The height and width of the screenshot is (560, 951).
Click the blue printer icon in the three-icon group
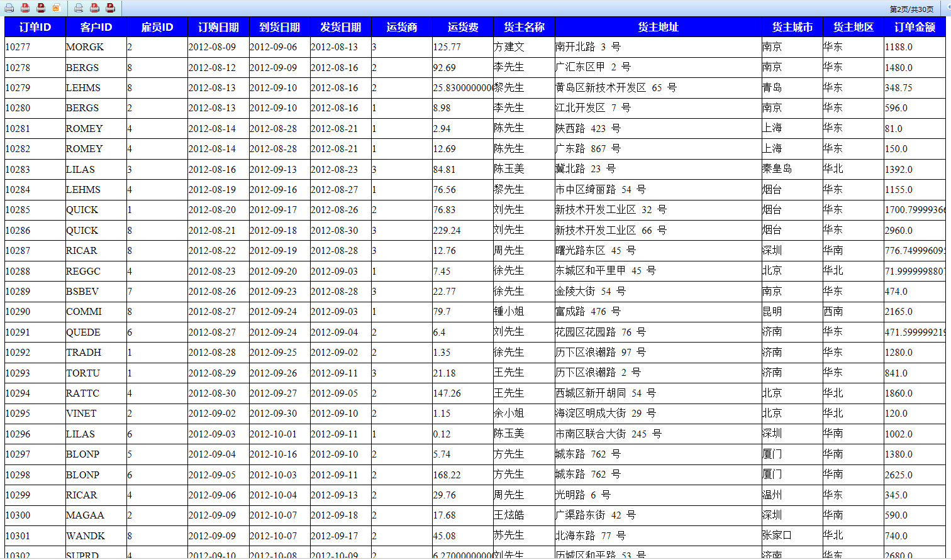[79, 8]
